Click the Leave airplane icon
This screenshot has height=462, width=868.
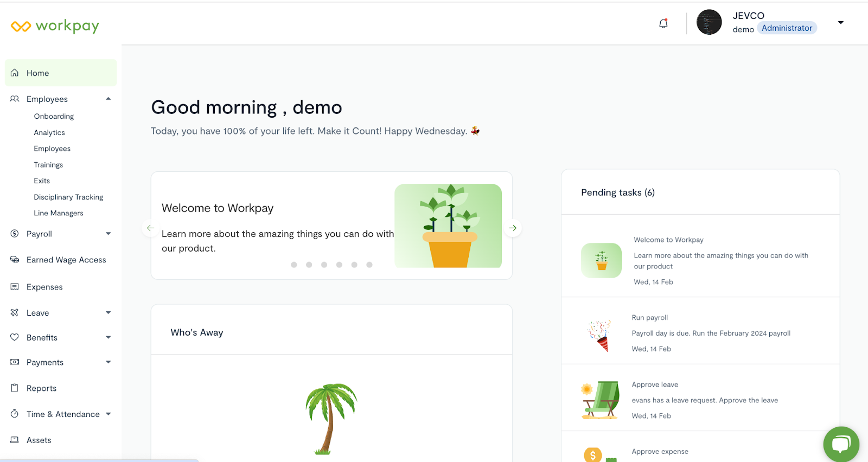(15, 313)
